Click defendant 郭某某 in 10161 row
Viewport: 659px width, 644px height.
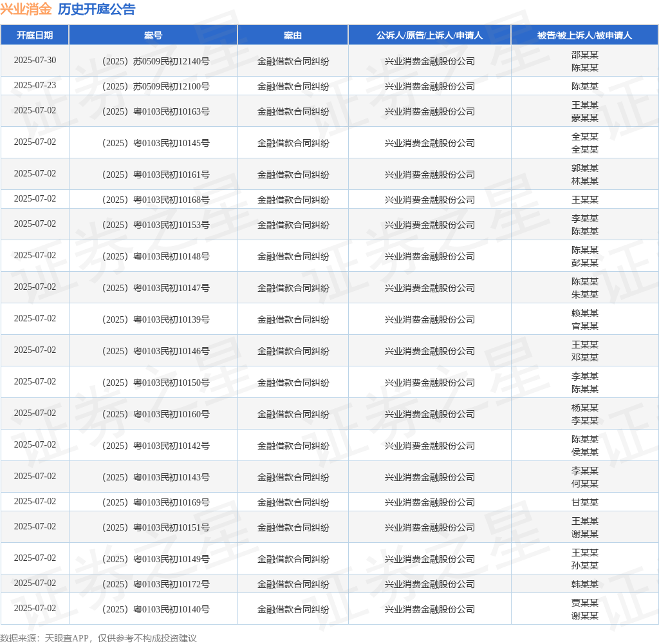click(x=584, y=168)
